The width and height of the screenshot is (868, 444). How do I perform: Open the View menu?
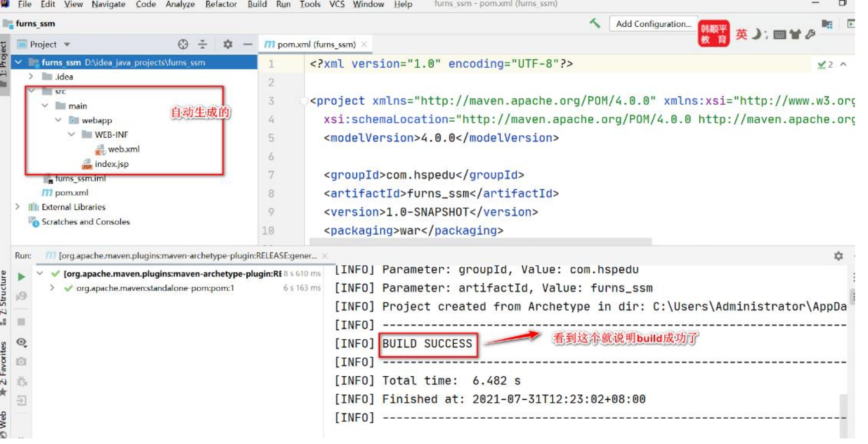[x=73, y=4]
